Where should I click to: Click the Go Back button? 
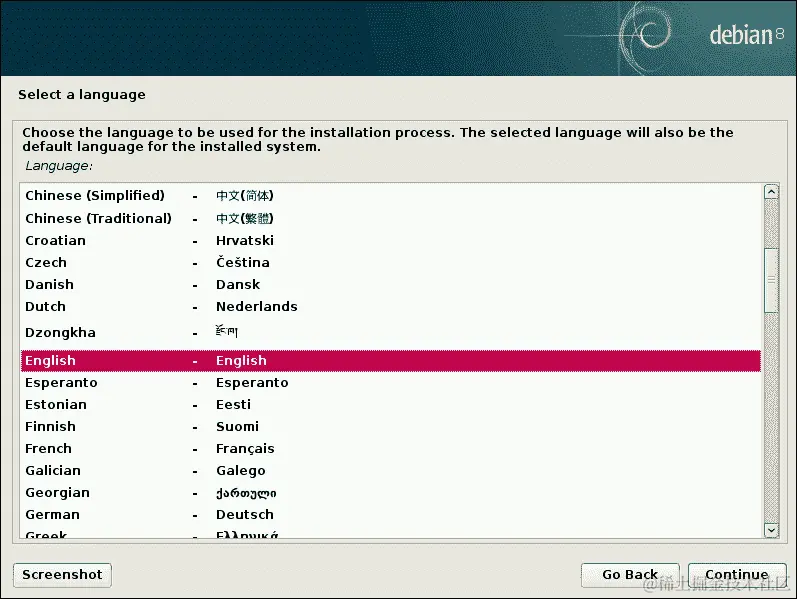click(630, 575)
